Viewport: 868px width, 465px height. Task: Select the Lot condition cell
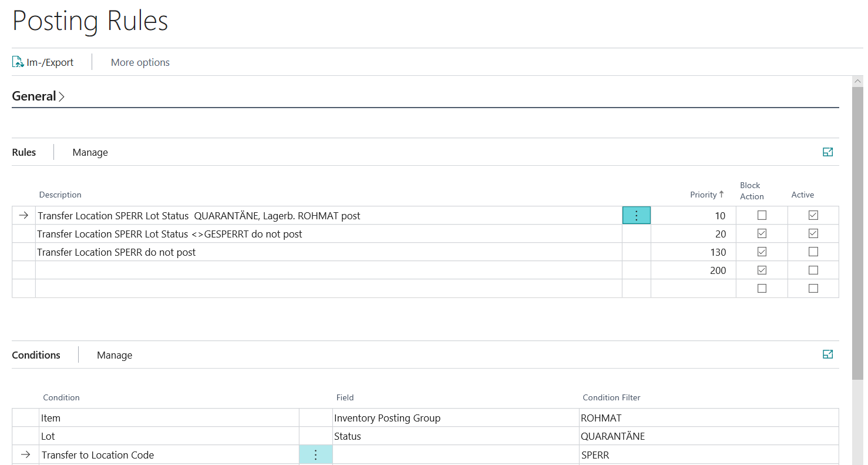[169, 436]
